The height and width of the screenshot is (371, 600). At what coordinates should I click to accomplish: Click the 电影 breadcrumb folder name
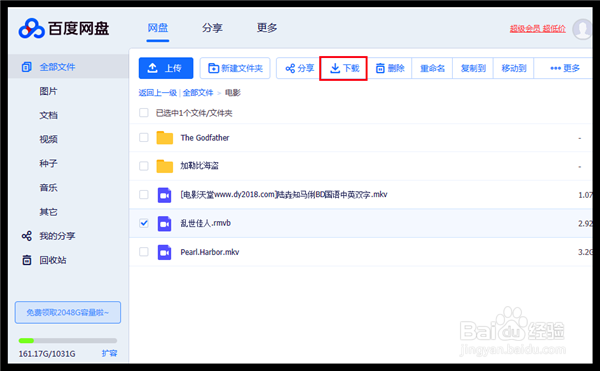click(x=233, y=93)
